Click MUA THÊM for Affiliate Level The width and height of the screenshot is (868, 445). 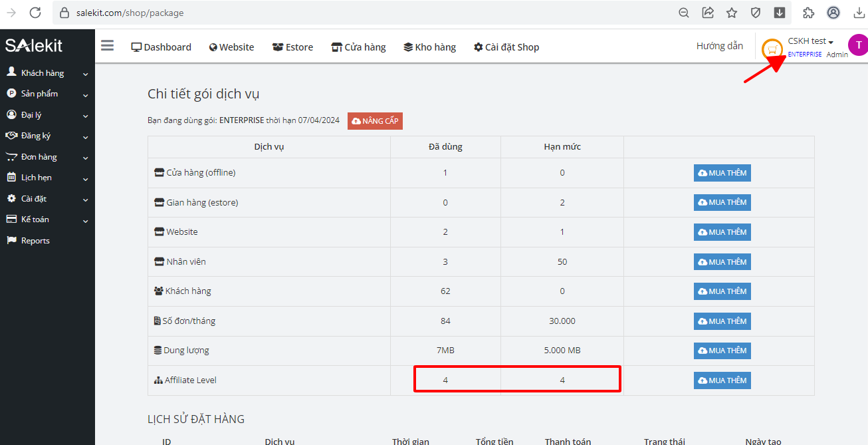(x=722, y=380)
